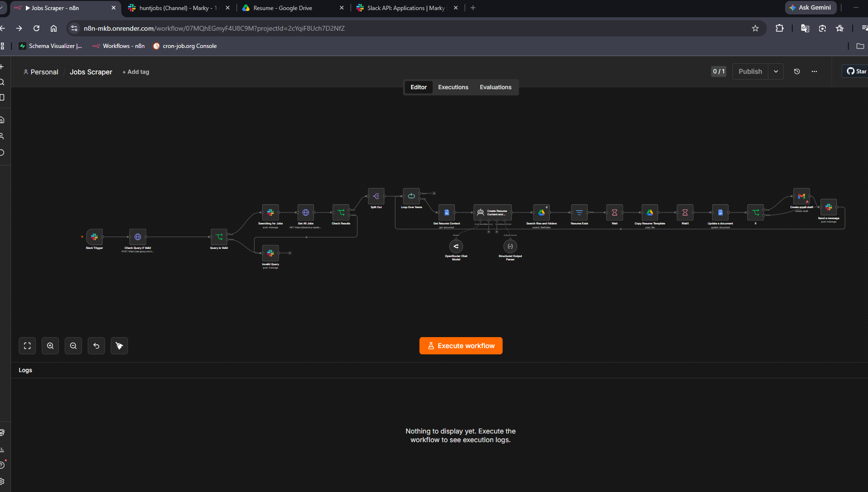Click the Publish button
The image size is (868, 492).
tap(750, 71)
